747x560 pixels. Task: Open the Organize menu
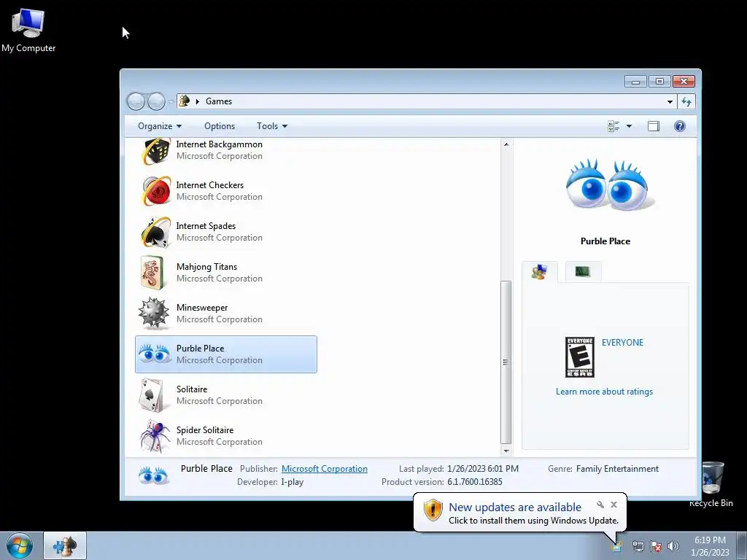160,126
